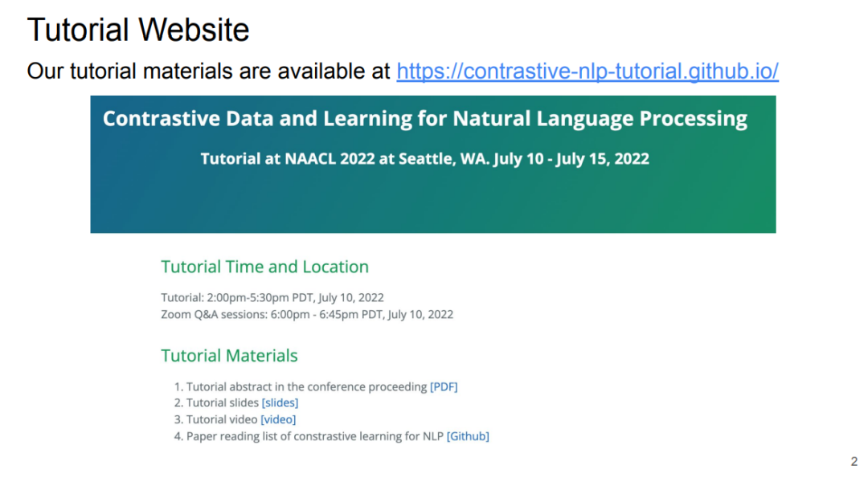Screen dimensions: 868x482
Task: Click the Tutorial Materials heading
Action: [229, 355]
